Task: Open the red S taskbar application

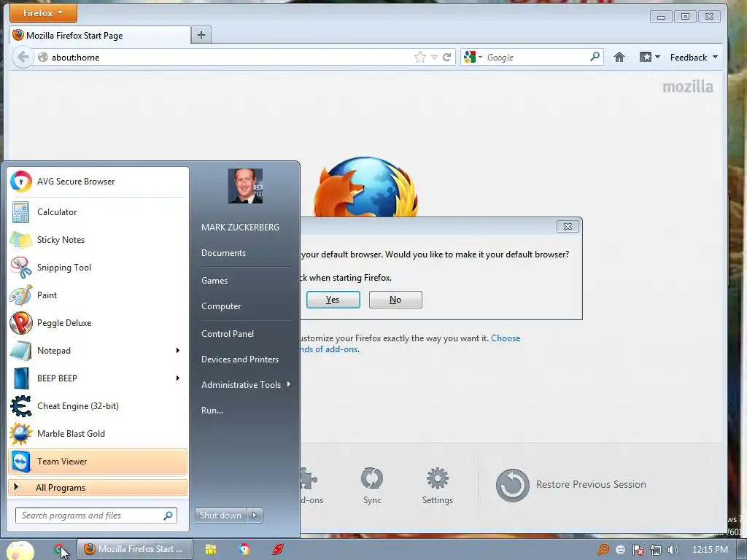Action: click(278, 550)
